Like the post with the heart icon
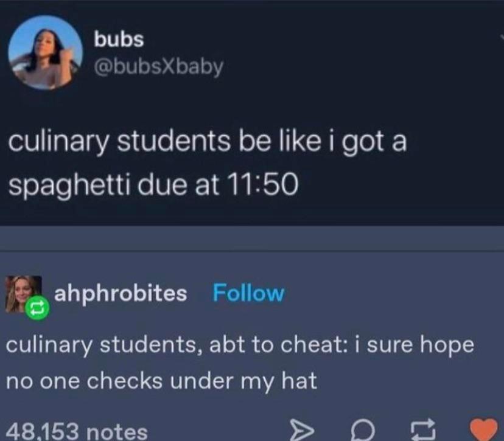Image resolution: width=504 pixels, height=441 pixels. [x=484, y=429]
